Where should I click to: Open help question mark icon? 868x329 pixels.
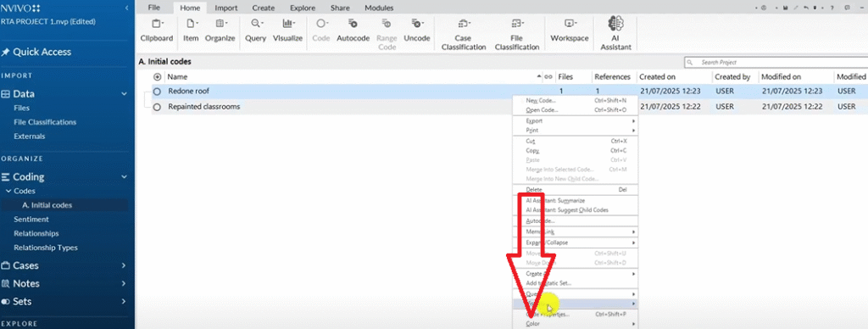[x=832, y=8]
